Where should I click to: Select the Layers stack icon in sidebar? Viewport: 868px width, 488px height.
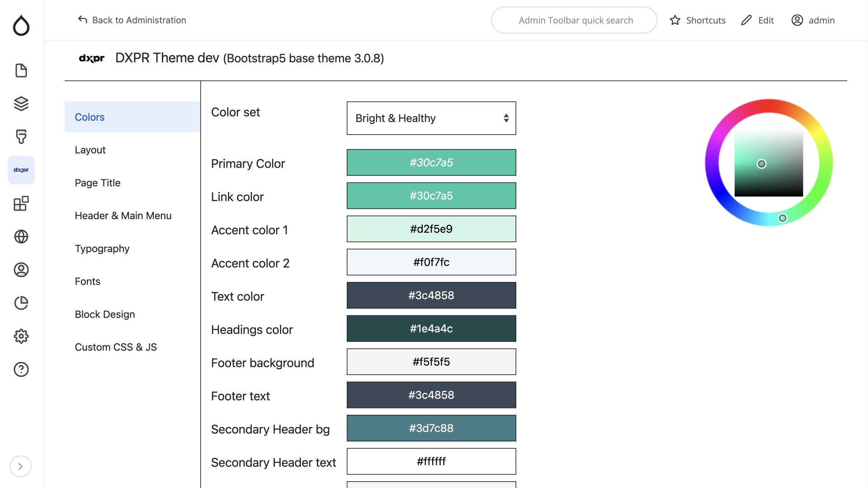click(21, 103)
